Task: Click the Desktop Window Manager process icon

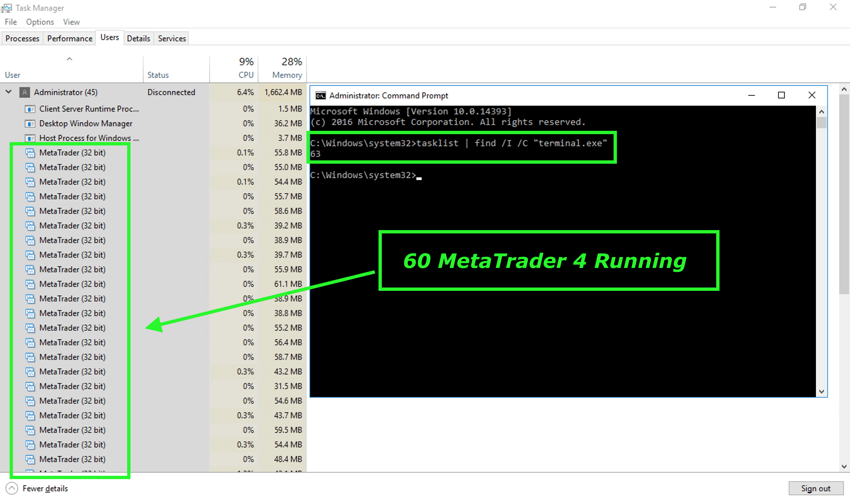Action: click(x=30, y=124)
